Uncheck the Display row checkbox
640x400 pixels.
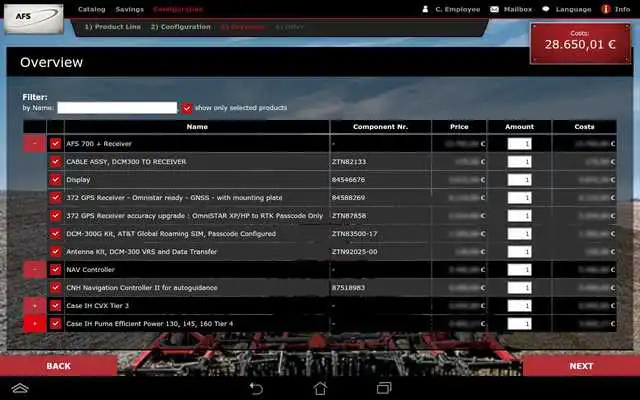click(56, 180)
